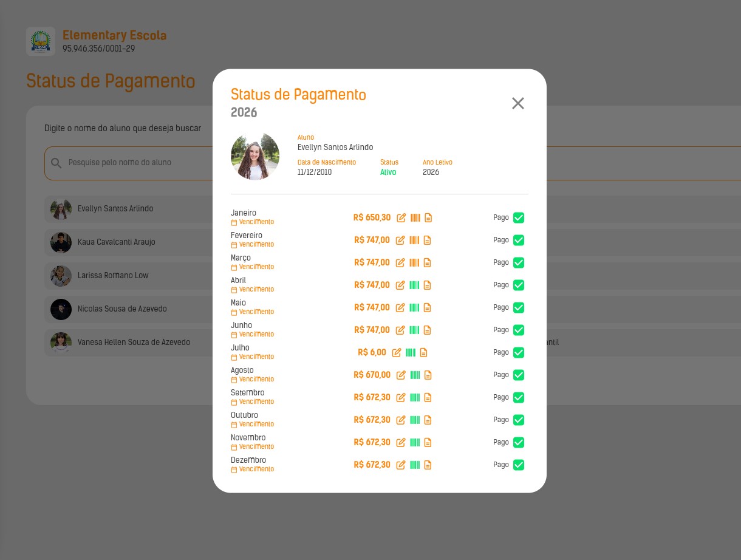This screenshot has width=741, height=560.
Task: Click the Vencimento link under Dezembro
Action: [x=253, y=470]
